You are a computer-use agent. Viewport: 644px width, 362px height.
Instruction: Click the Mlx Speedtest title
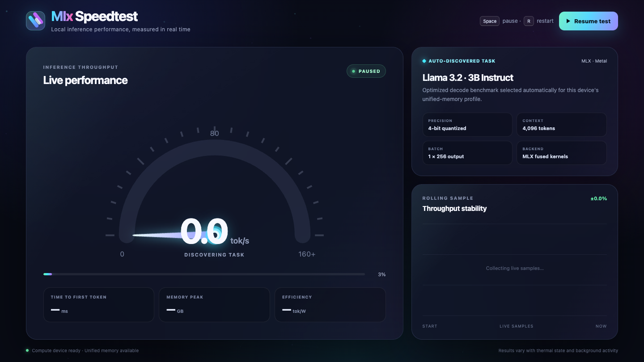point(94,17)
